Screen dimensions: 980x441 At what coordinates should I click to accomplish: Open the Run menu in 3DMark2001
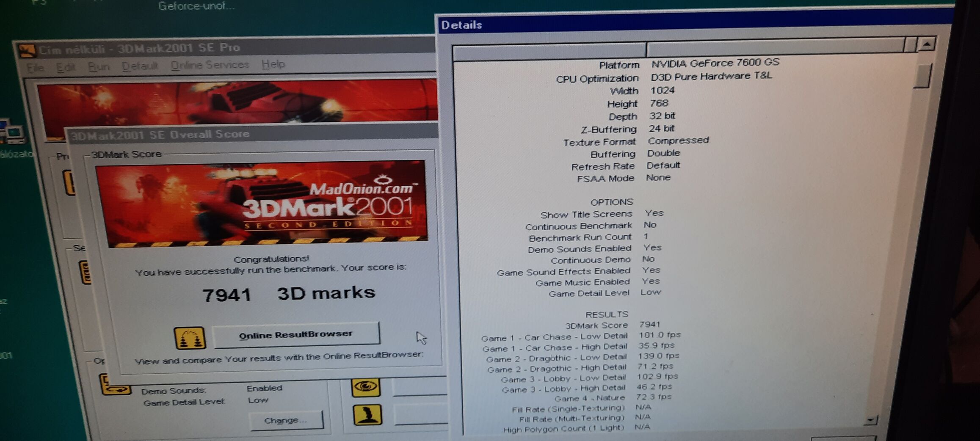point(99,67)
